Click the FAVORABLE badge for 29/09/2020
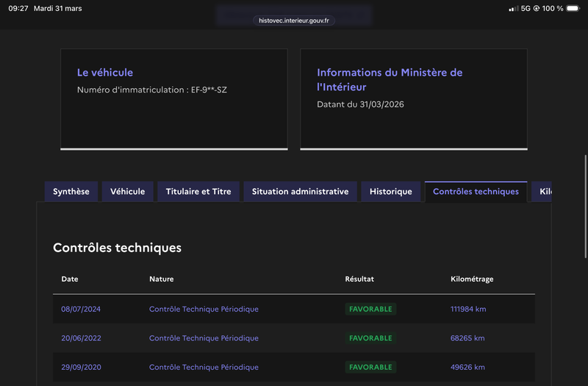Image resolution: width=588 pixels, height=386 pixels. [x=370, y=367]
